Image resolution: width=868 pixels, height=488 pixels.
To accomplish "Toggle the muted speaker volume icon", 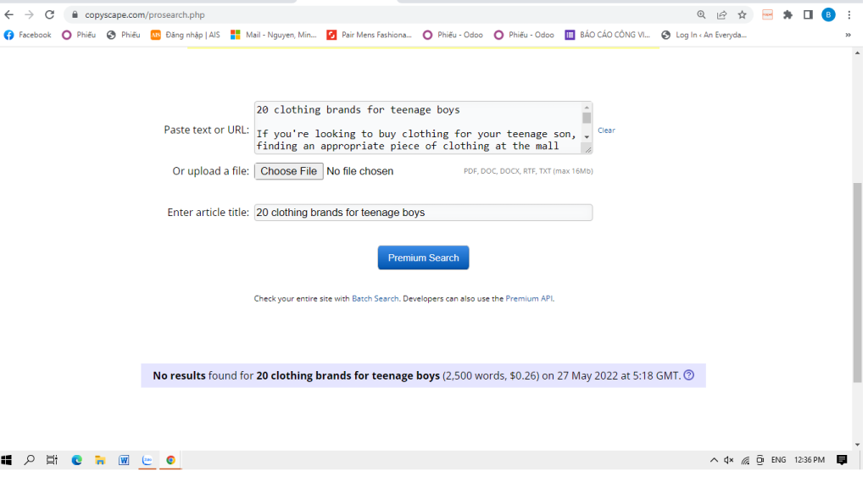I will click(728, 460).
